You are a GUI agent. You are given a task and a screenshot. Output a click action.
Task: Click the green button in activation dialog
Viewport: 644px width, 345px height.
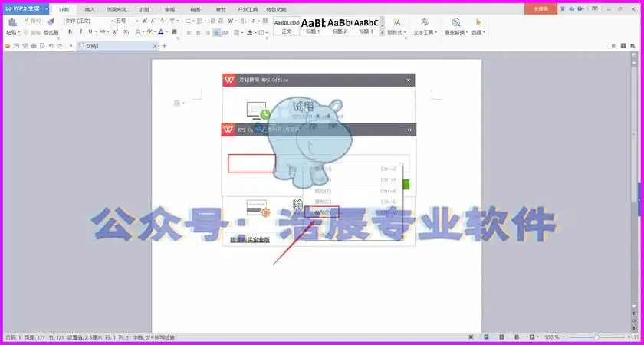(x=406, y=185)
